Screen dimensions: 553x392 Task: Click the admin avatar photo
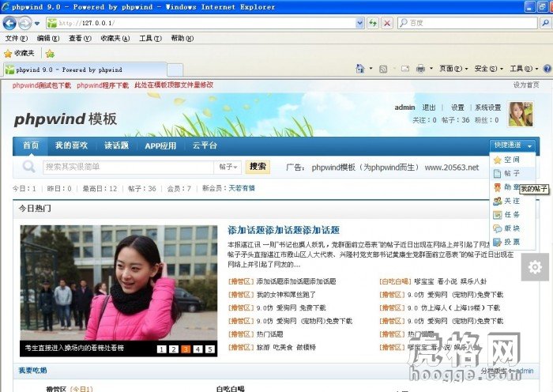(x=521, y=114)
